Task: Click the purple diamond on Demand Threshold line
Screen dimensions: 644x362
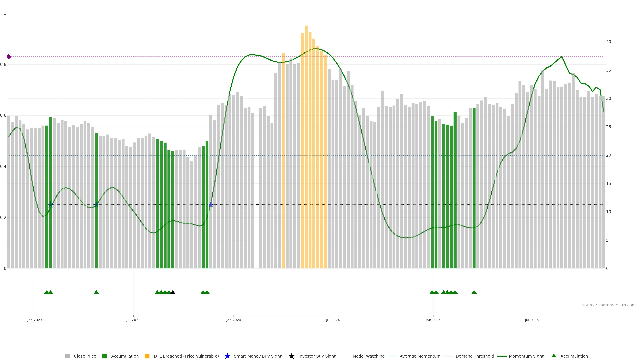Action: click(x=9, y=57)
